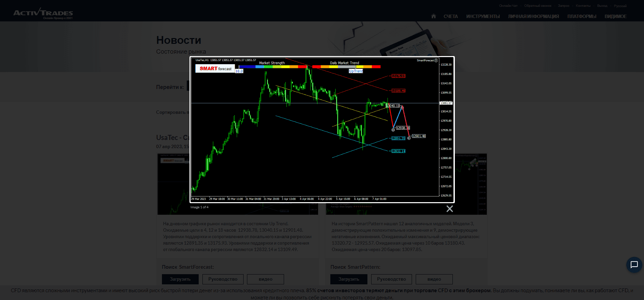The height and width of the screenshot is (300, 644).
Task: Click видео under Поиск SmartPattern
Action: [x=434, y=279]
